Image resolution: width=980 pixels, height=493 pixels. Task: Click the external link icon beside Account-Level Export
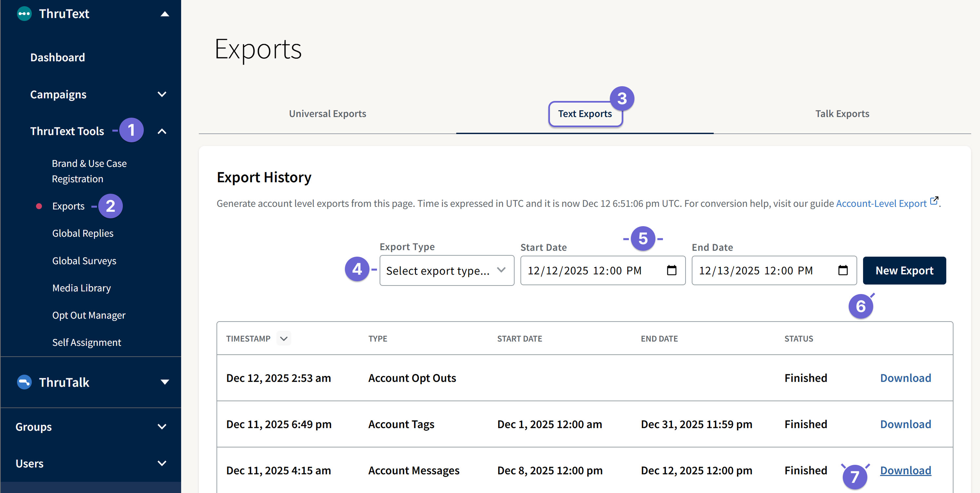pyautogui.click(x=934, y=201)
